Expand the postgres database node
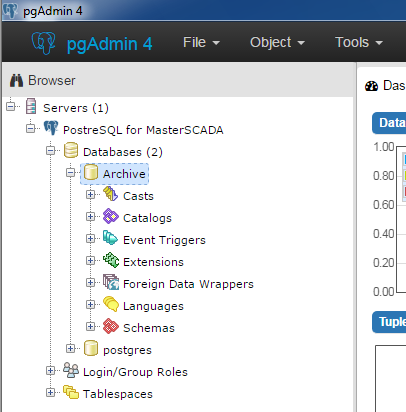Viewport: 406px width, 412px height. [71, 349]
